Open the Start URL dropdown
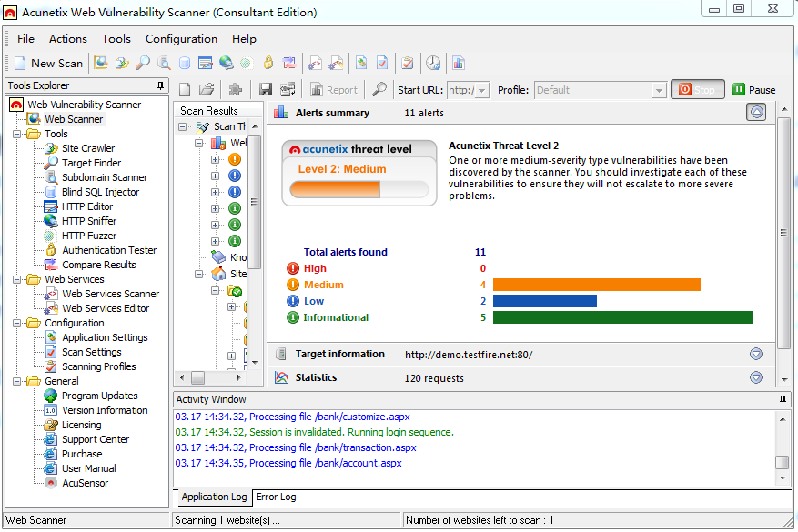Image resolution: width=798 pixels, height=532 pixels. pyautogui.click(x=481, y=90)
